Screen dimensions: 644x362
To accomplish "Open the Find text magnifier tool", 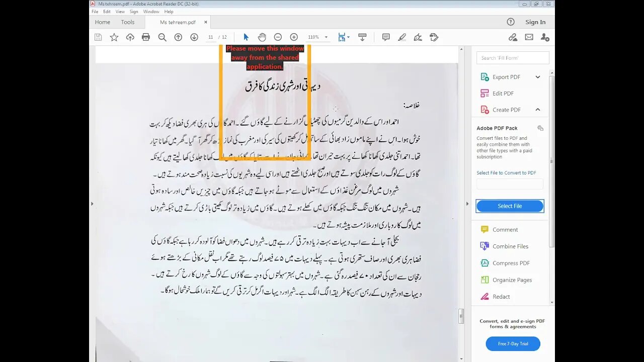I will pos(162,37).
